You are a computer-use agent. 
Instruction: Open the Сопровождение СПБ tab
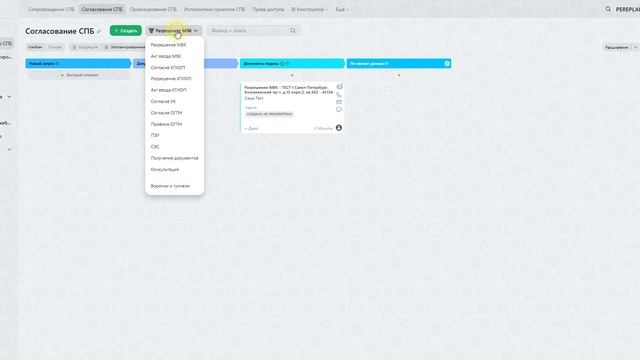tap(51, 9)
